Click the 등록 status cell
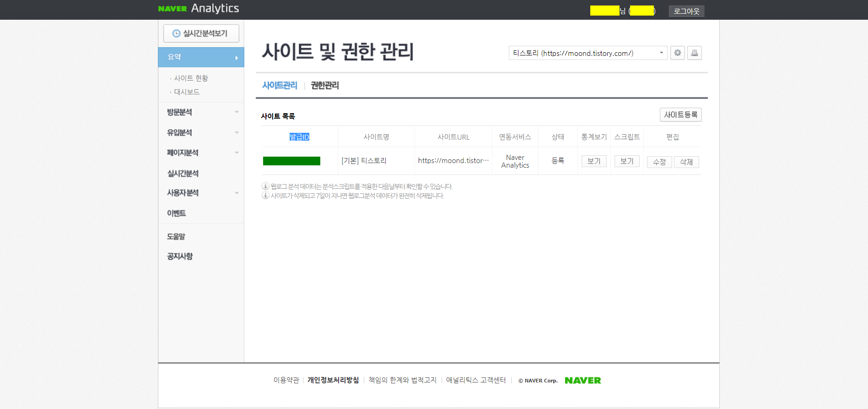 558,161
